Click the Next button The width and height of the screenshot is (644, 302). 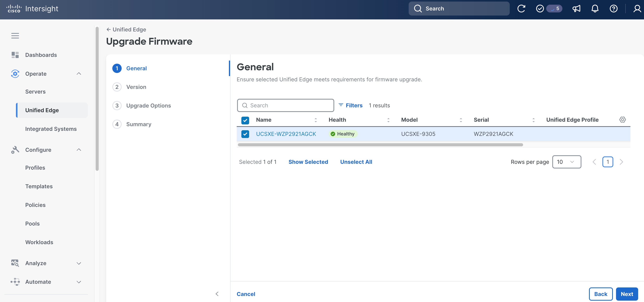627,294
